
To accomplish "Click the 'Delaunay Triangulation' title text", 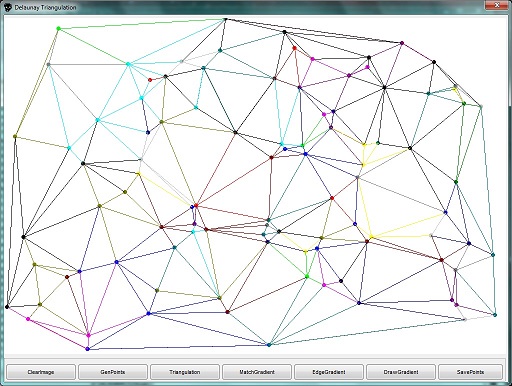I will click(x=45, y=7).
